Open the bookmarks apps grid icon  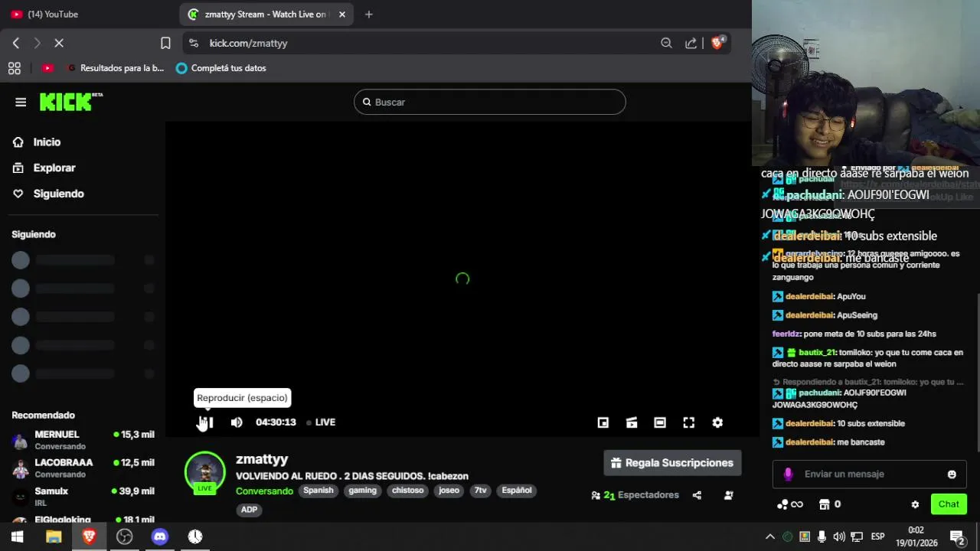click(x=14, y=68)
